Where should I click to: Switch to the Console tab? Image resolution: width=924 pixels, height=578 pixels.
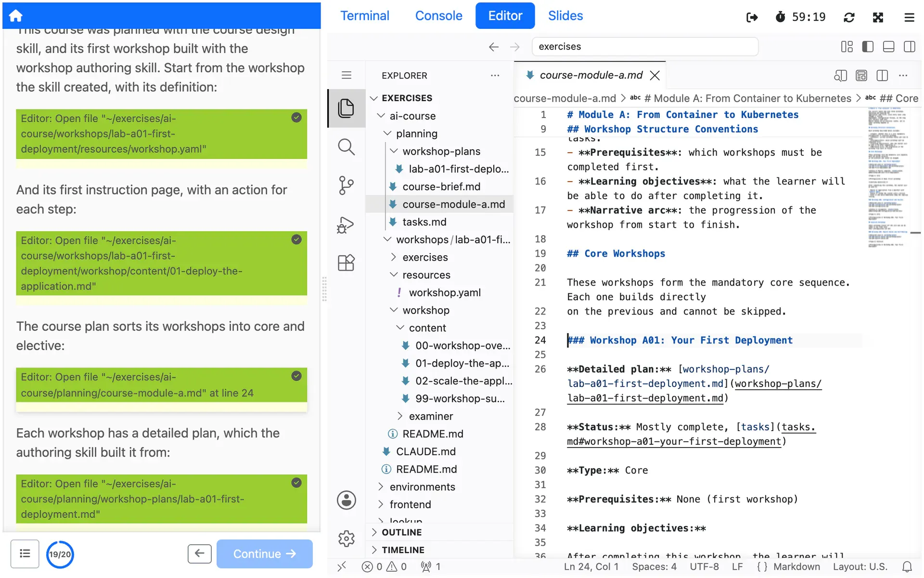point(438,16)
